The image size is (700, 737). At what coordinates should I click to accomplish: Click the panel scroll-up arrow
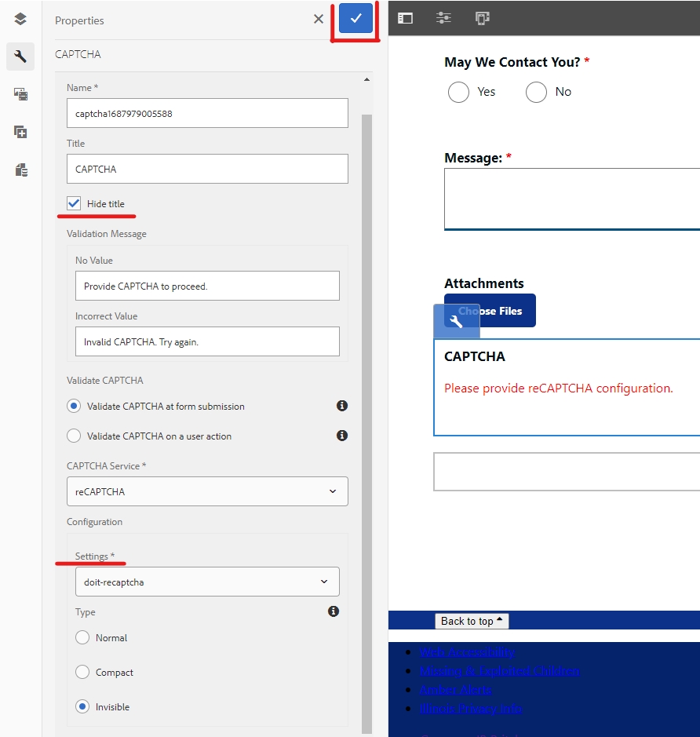pyautogui.click(x=367, y=79)
